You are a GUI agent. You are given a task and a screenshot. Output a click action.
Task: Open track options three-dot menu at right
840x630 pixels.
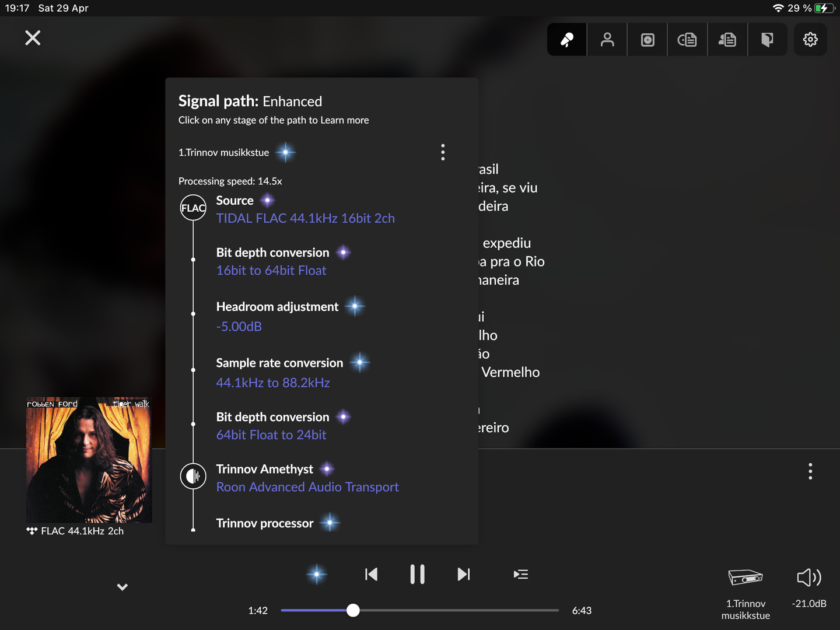(x=810, y=471)
